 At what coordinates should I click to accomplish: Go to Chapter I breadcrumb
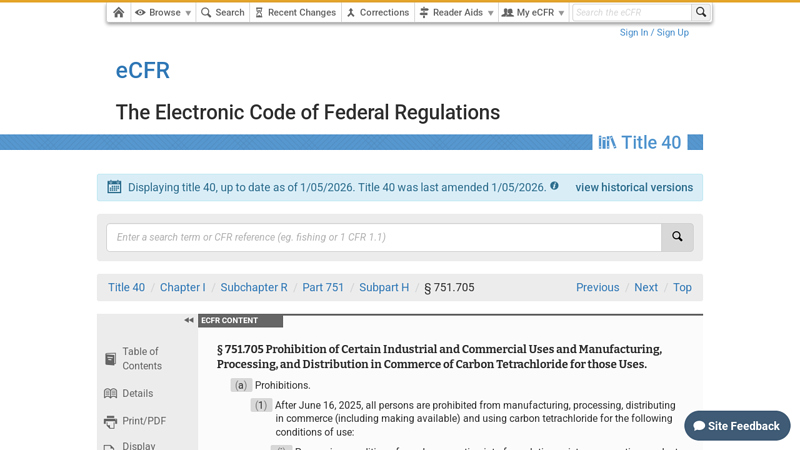pos(183,287)
